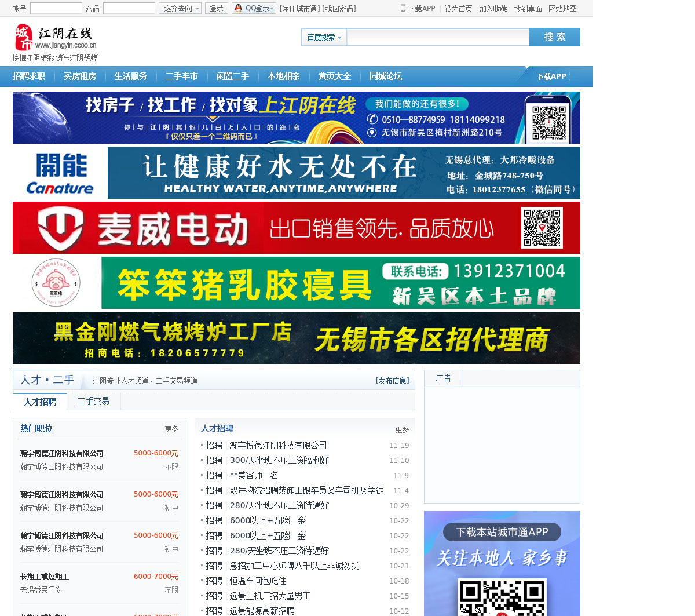Viewport: 695px width, 616px height.
Task: Open the 找回密码 link
Action: [339, 9]
